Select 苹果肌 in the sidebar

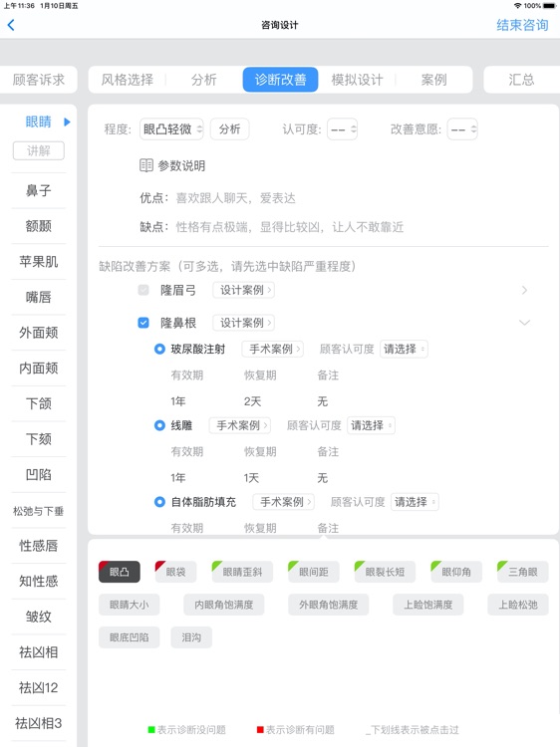[39, 262]
